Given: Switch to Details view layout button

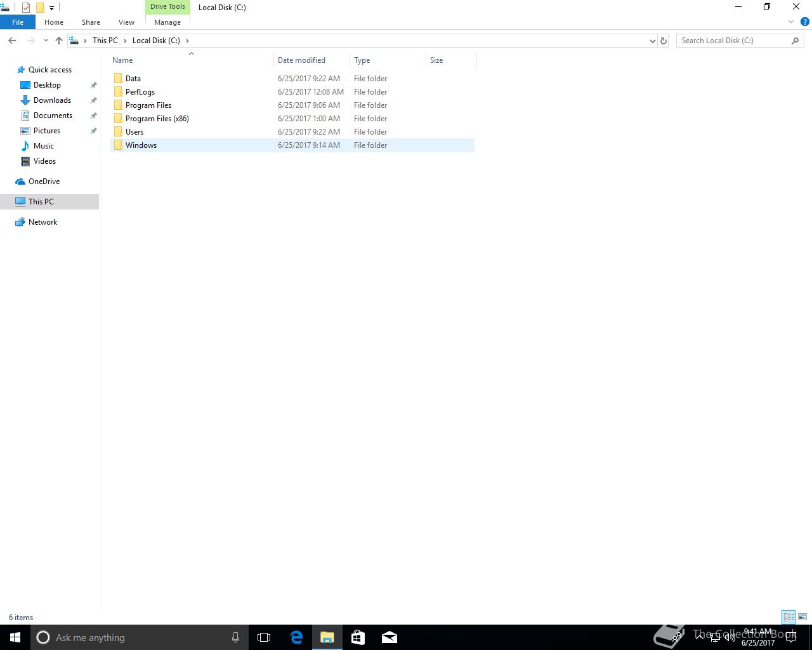Looking at the screenshot, I should (789, 617).
